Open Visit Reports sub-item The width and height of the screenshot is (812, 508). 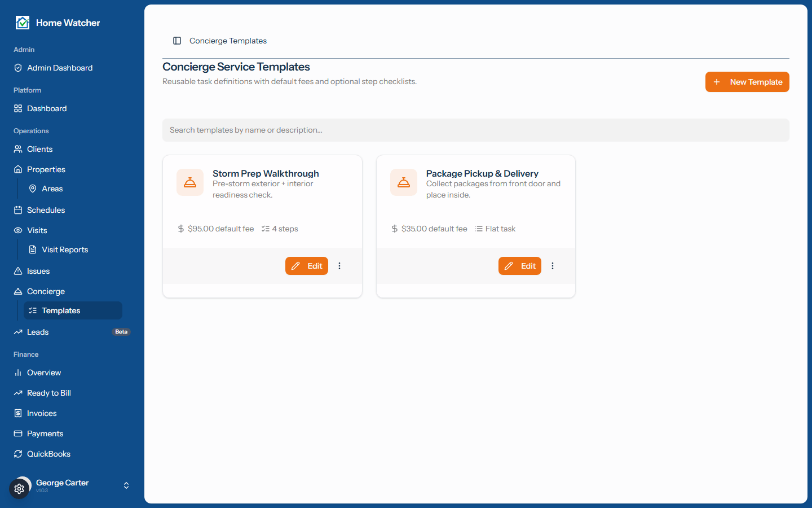[x=73, y=249]
